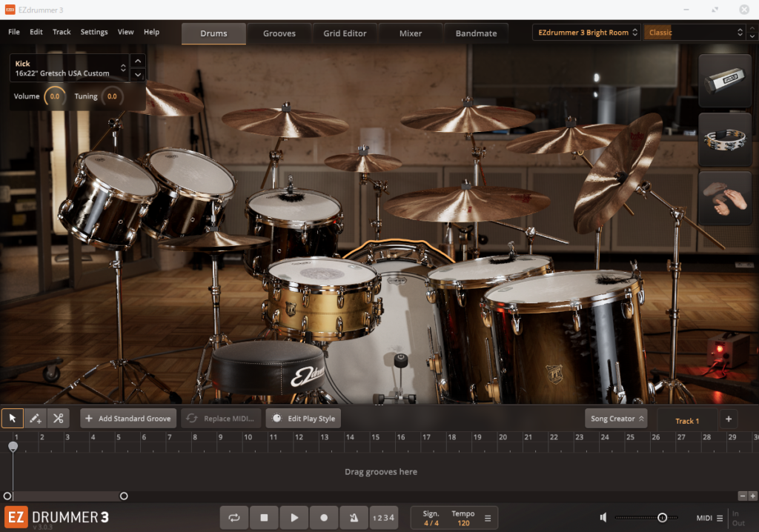The image size is (759, 532).
Task: Toggle loop playback
Action: point(234,518)
